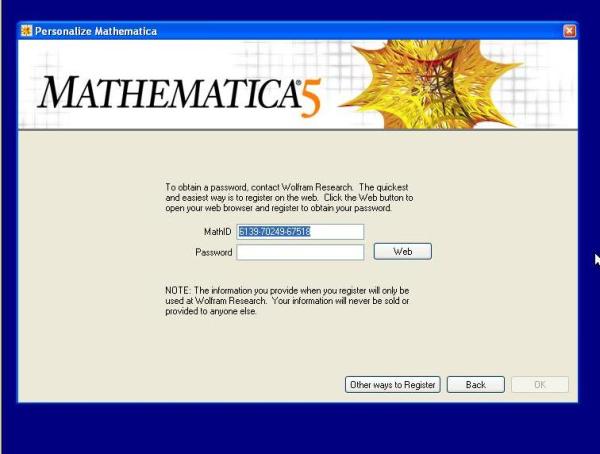Select the MathID input field

pyautogui.click(x=300, y=232)
